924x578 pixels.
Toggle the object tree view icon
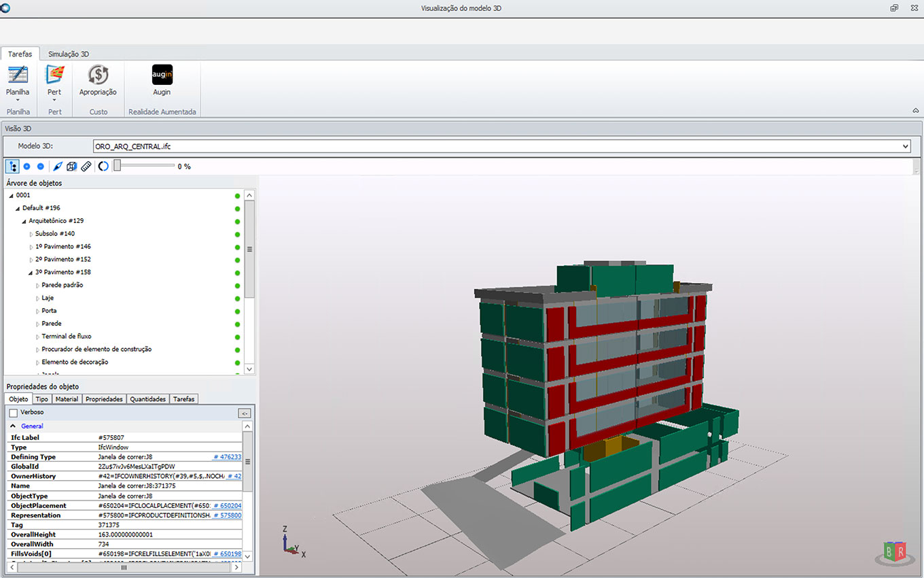click(x=12, y=166)
